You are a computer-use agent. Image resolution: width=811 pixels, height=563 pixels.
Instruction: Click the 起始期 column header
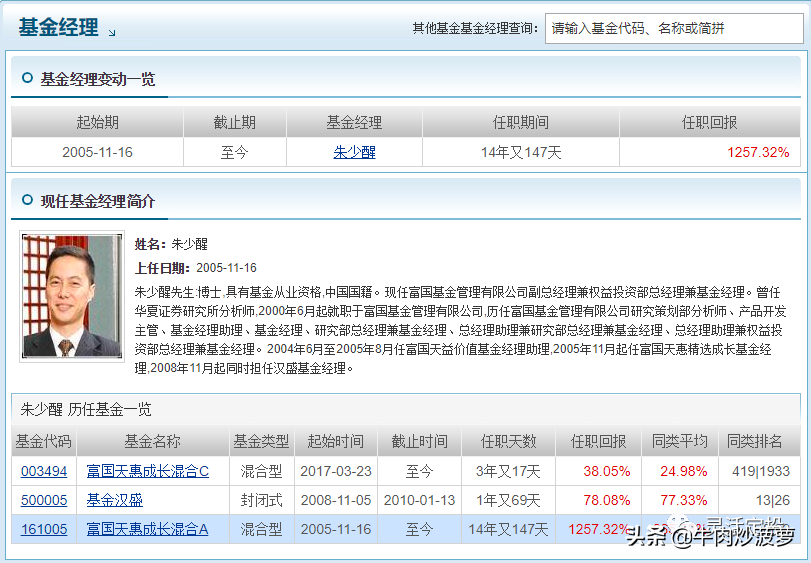coord(97,123)
